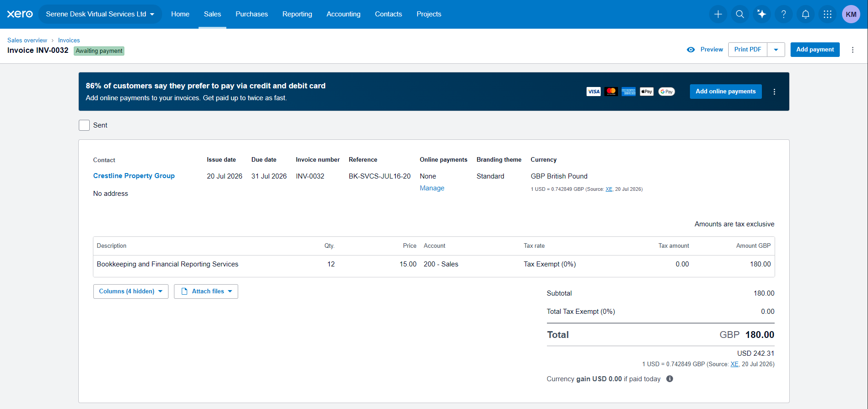
Task: Open the KM user avatar menu
Action: tap(851, 14)
